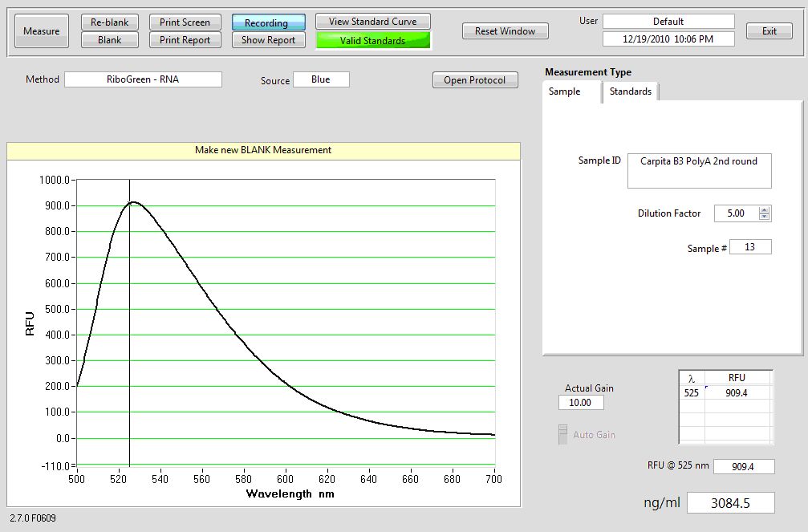The height and width of the screenshot is (532, 808).
Task: Open the Show Report view
Action: [x=269, y=39]
